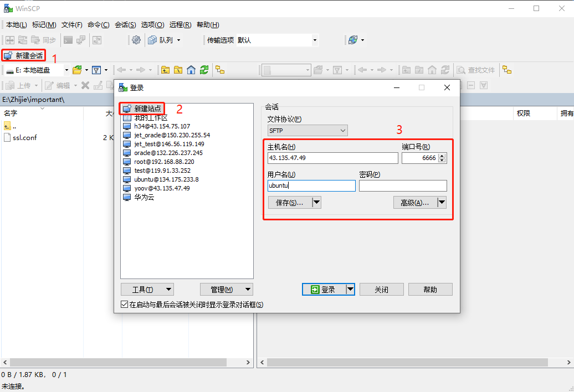This screenshot has width=574, height=392.
Task: Open the 命令(C) menu
Action: coord(99,25)
